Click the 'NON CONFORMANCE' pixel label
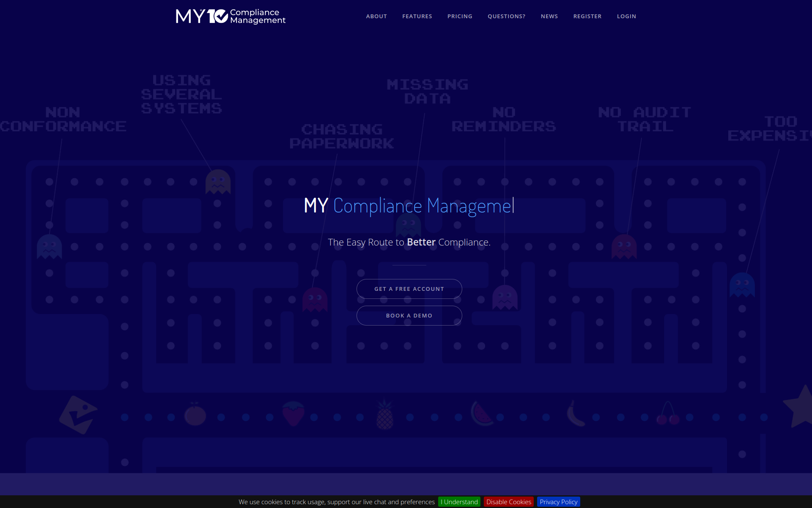The image size is (812, 508). point(63,119)
